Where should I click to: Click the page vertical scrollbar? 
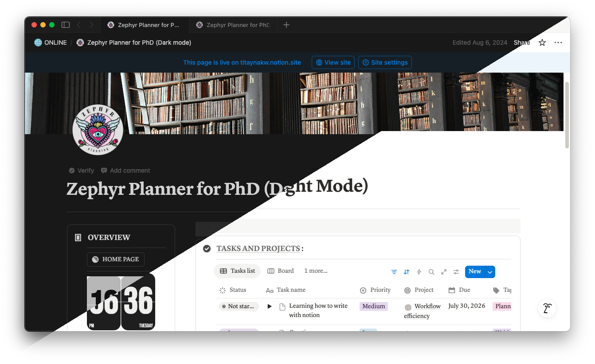pyautogui.click(x=567, y=115)
